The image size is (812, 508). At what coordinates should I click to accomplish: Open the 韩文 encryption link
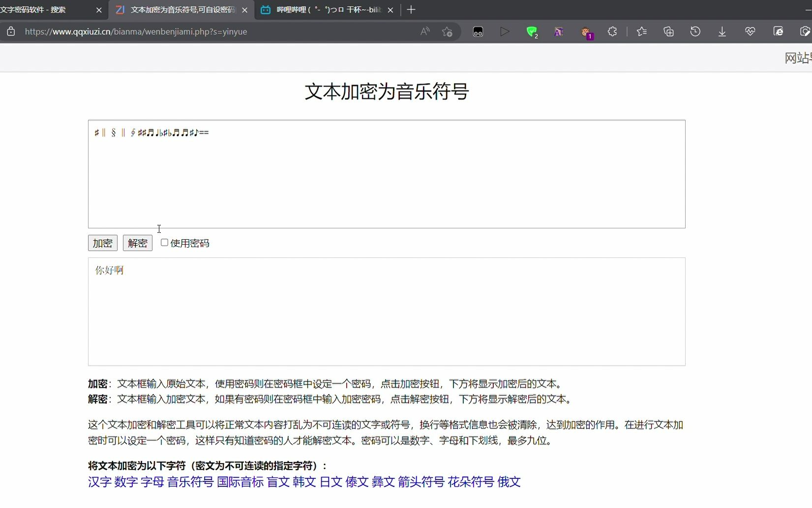coord(304,482)
